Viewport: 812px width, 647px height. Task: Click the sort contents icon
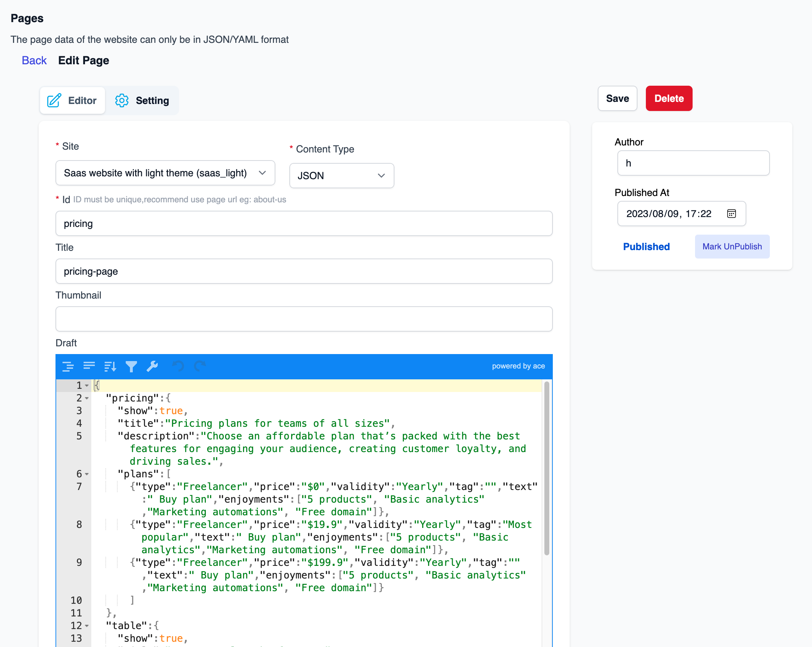point(110,366)
